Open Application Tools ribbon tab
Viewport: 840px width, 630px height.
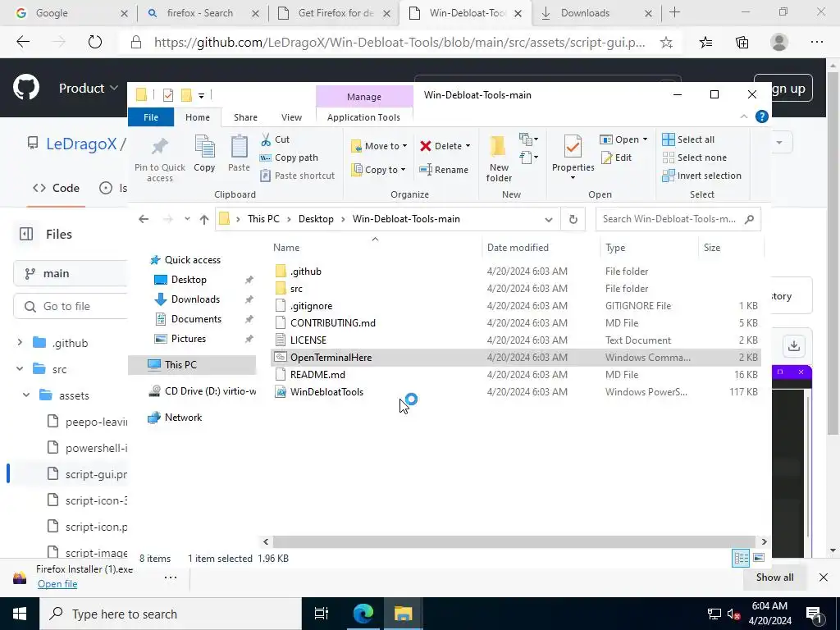click(363, 117)
